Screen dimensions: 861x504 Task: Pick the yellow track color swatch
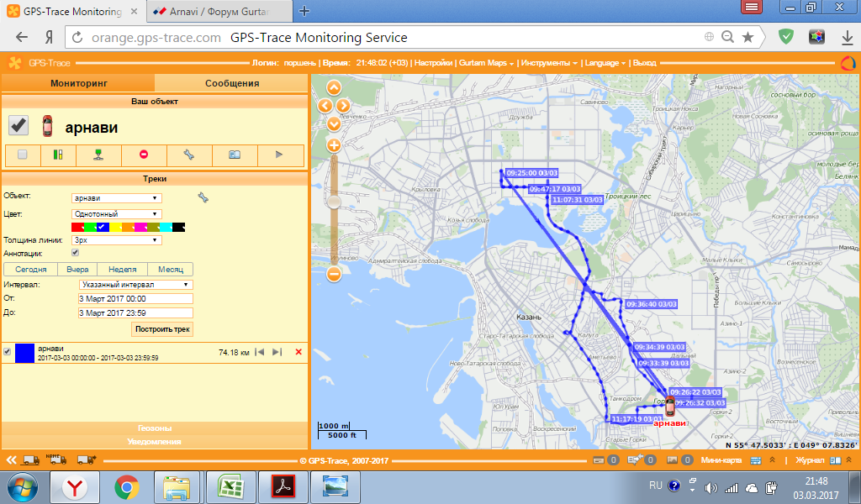click(116, 227)
